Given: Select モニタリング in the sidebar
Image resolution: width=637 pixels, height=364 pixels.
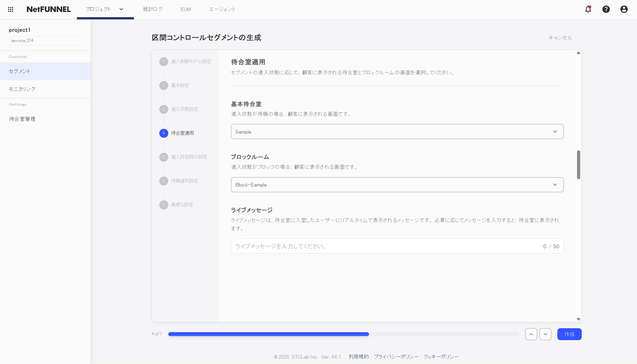Looking at the screenshot, I should coord(22,89).
